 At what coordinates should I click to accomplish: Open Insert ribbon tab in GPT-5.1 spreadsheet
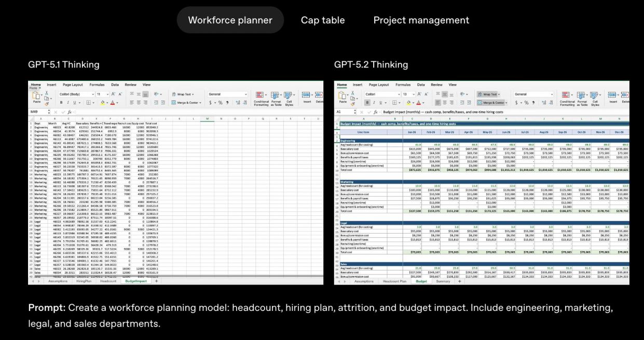point(51,85)
